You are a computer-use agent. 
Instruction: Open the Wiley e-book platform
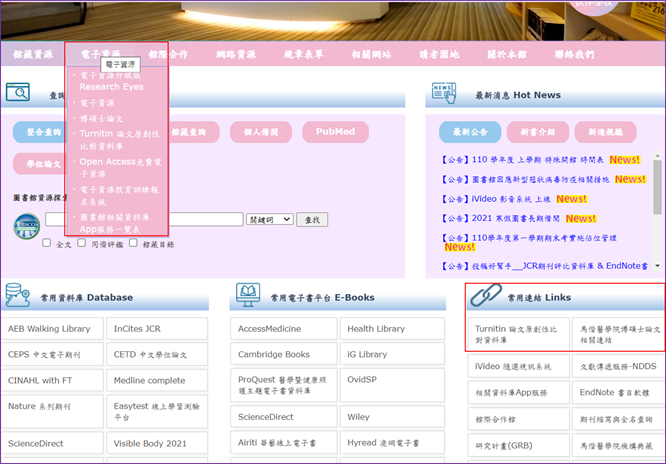tap(392, 417)
